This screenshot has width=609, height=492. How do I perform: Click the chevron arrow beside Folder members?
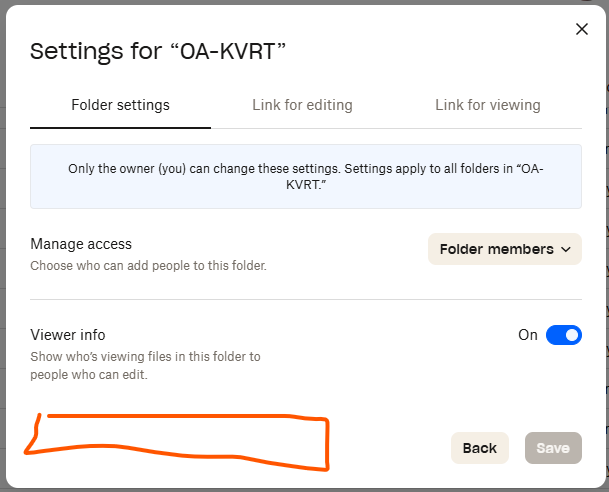point(566,249)
